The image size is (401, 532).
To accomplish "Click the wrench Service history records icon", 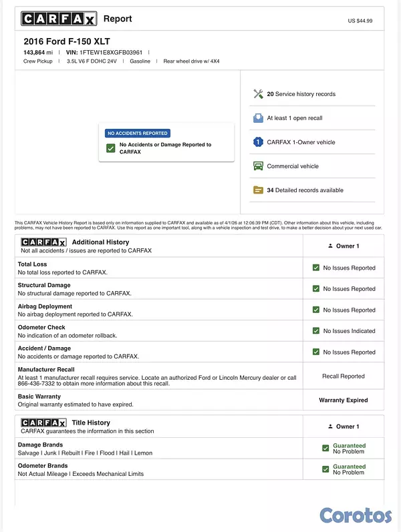I will 258,94.
